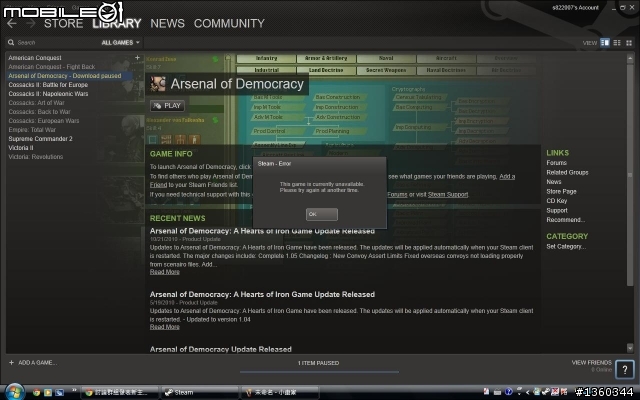The height and width of the screenshot is (400, 640).
Task: Open the 10/21/2010 game update headline
Action: 262,231
